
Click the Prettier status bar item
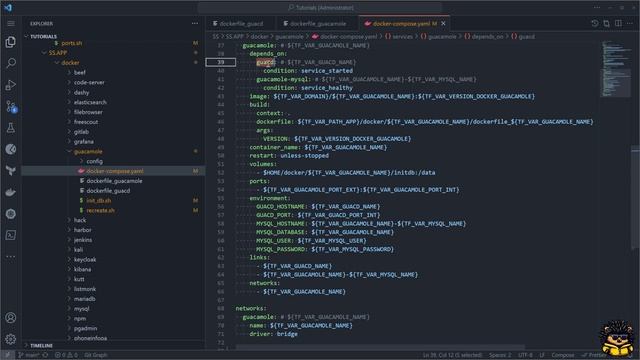[595, 355]
